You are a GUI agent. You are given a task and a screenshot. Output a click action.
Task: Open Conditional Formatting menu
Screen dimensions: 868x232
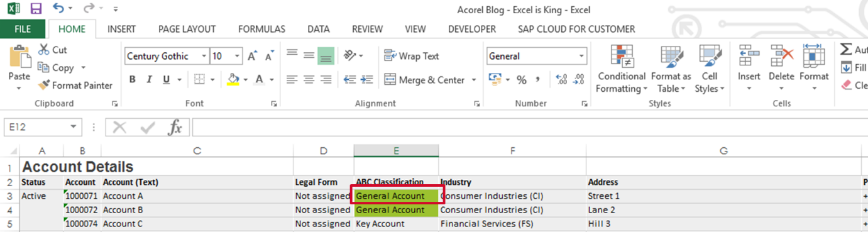621,69
